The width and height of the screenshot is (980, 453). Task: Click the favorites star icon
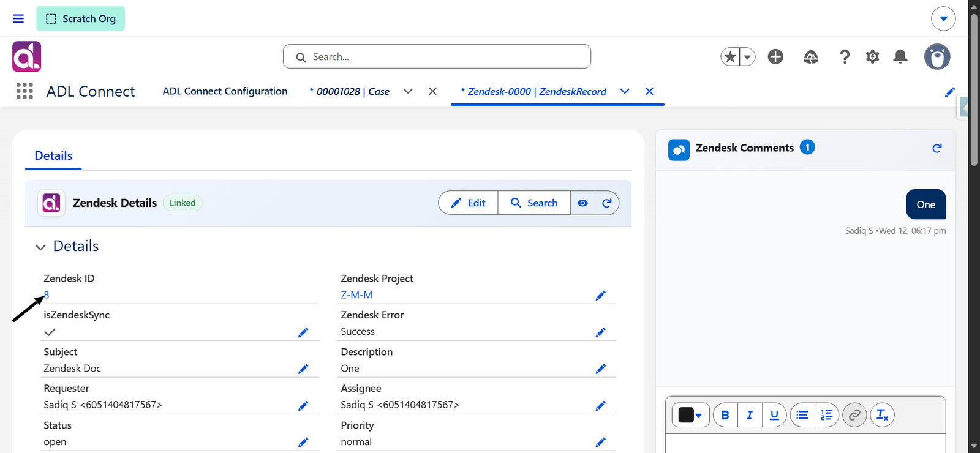(730, 56)
